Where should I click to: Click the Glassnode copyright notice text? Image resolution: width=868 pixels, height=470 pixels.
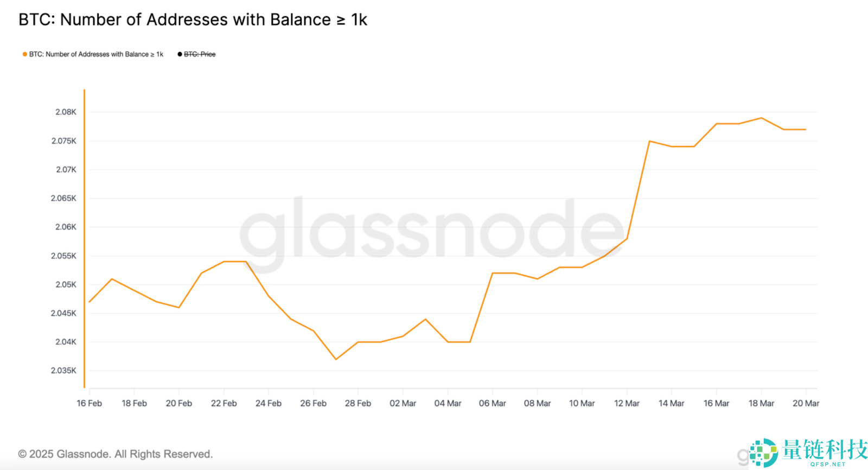[116, 454]
